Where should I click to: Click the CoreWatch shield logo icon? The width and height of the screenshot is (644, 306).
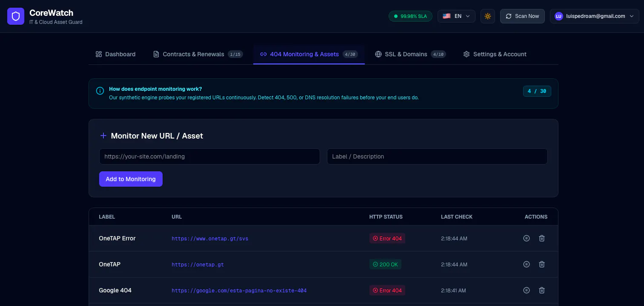16,16
